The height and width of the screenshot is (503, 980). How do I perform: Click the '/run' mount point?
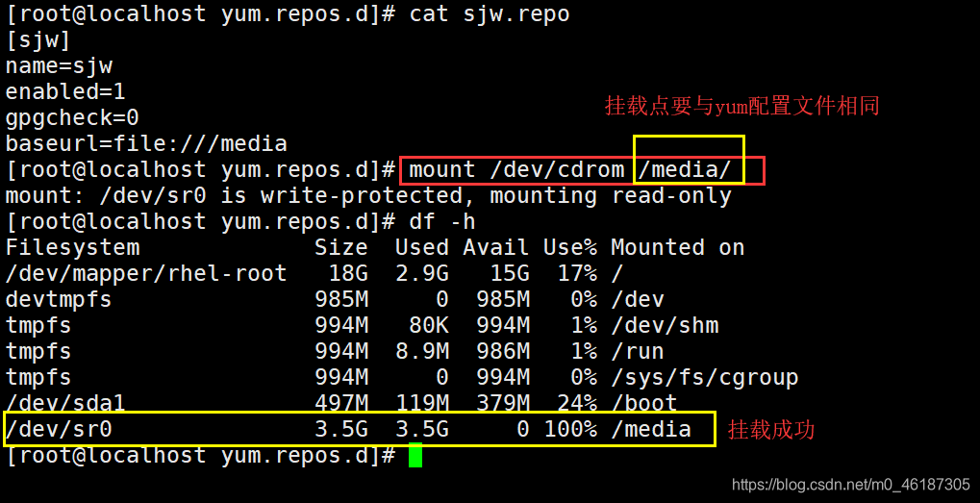tap(638, 352)
